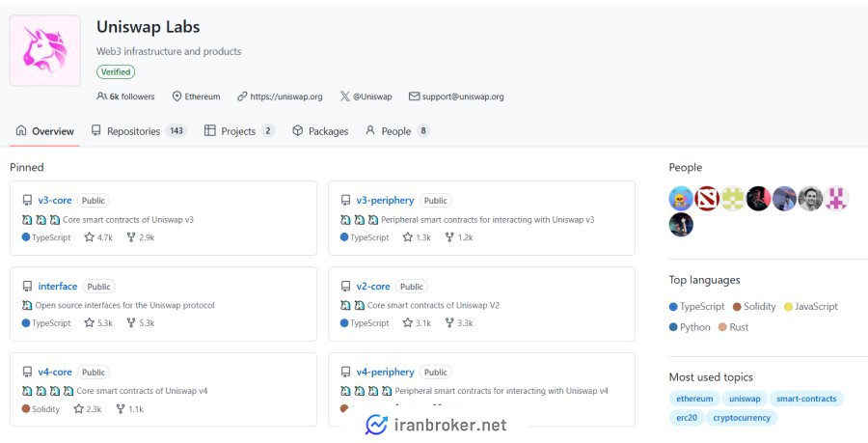Open the v3-core repository link

pos(55,201)
